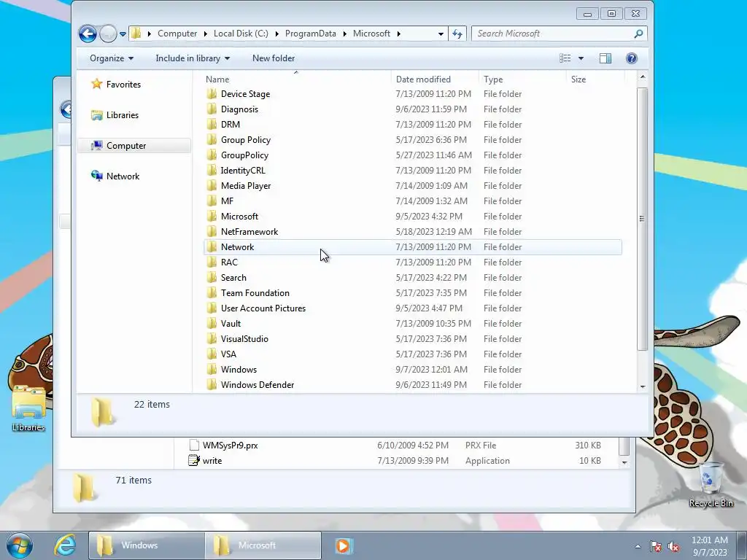Go back using the Back arrow button
Viewport: 747px width, 560px height.
pyautogui.click(x=88, y=34)
